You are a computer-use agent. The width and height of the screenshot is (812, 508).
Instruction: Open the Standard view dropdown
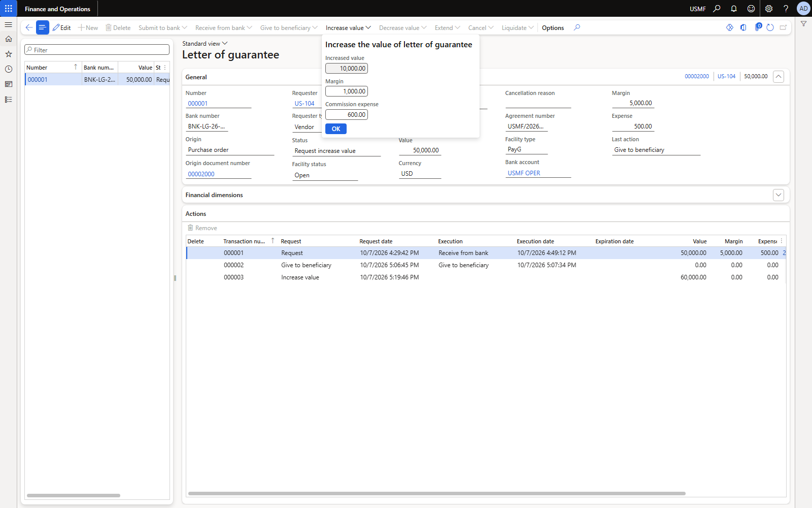tap(205, 44)
